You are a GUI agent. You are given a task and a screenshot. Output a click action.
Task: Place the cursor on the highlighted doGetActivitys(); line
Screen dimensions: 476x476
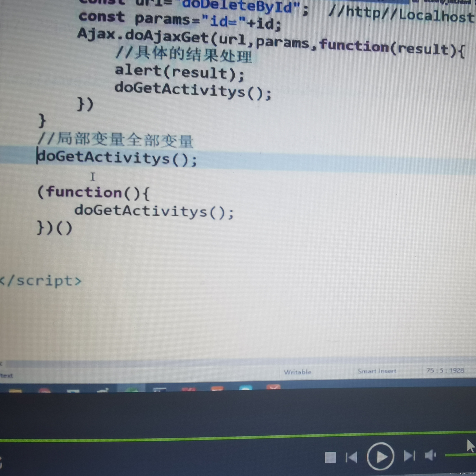pyautogui.click(x=117, y=158)
